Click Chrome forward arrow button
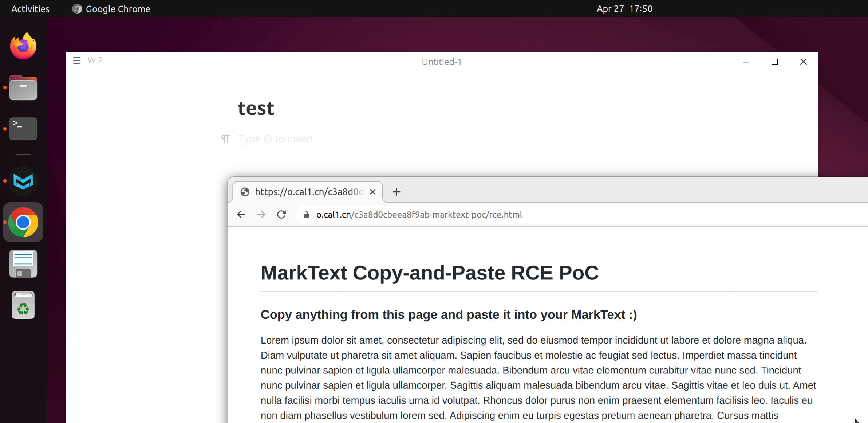Screen dimensions: 868x423 pyautogui.click(x=261, y=215)
